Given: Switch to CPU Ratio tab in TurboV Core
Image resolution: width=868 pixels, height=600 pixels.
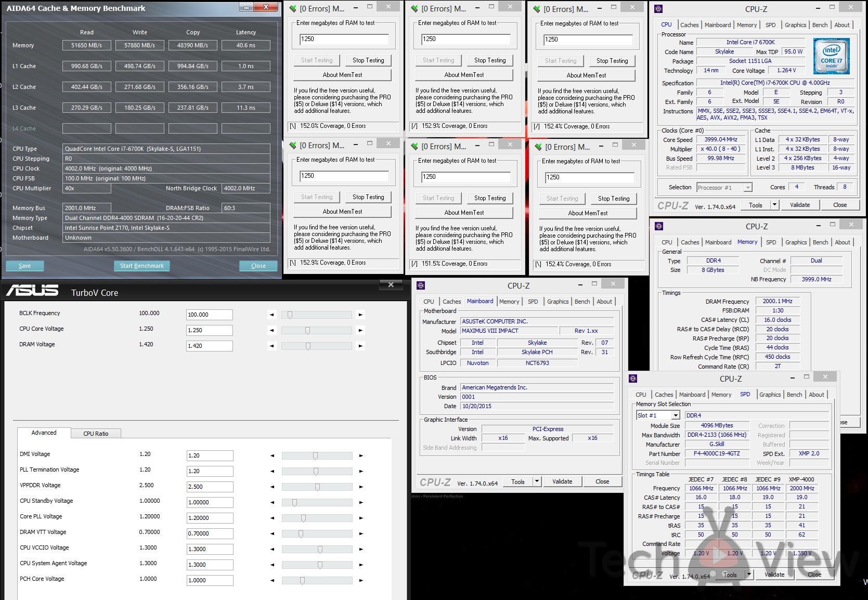Looking at the screenshot, I should click(x=96, y=433).
